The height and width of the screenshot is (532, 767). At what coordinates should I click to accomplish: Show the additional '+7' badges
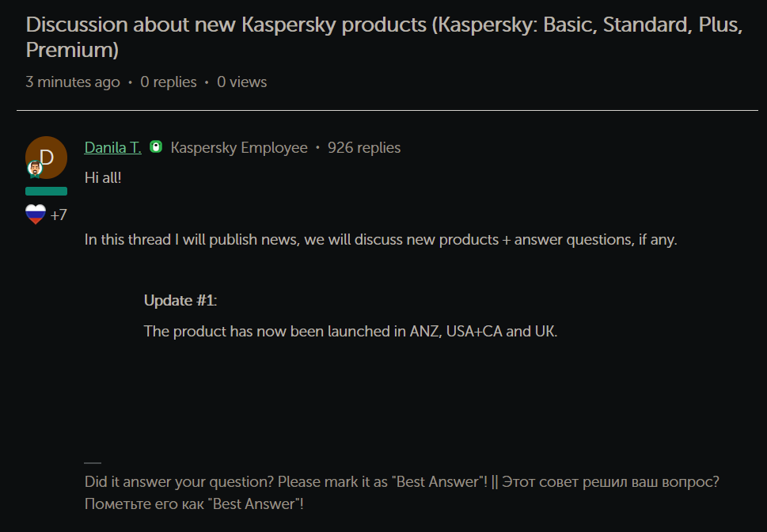tap(59, 215)
